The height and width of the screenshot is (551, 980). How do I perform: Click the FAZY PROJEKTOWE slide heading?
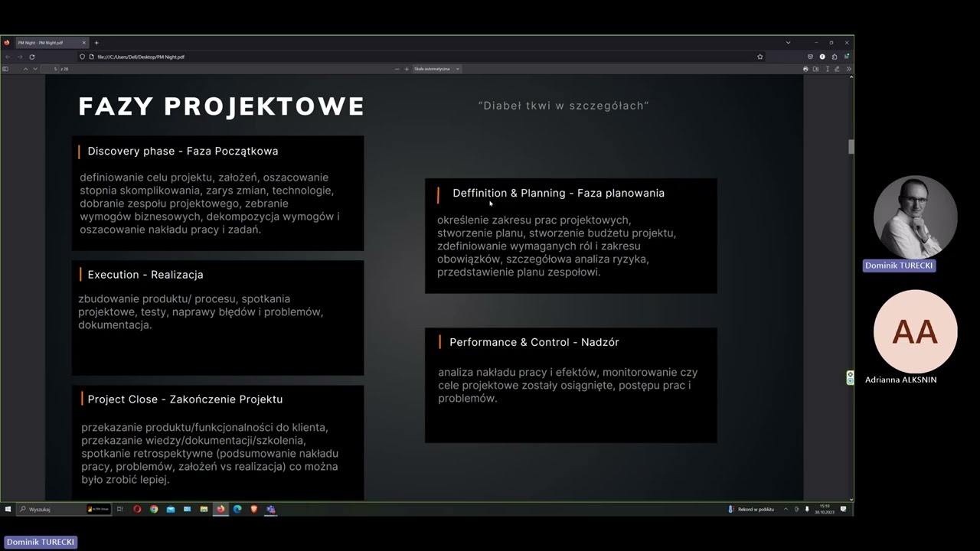[x=221, y=106]
